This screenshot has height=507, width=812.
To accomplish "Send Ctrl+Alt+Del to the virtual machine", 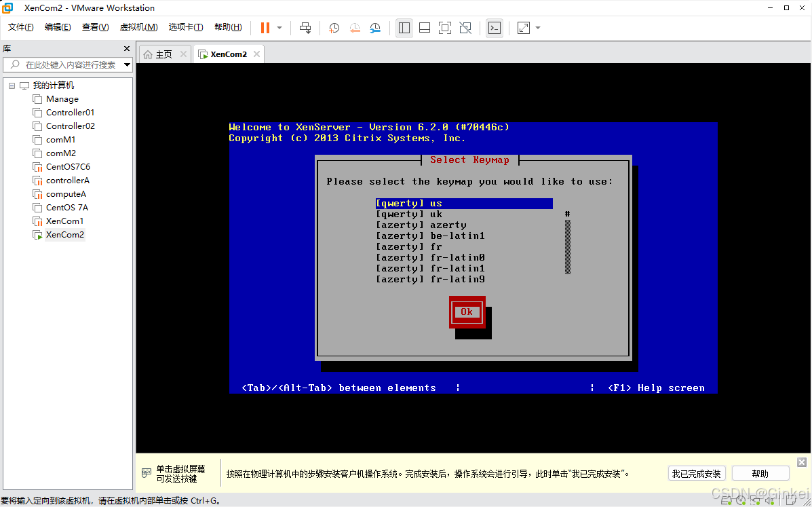I will point(305,28).
